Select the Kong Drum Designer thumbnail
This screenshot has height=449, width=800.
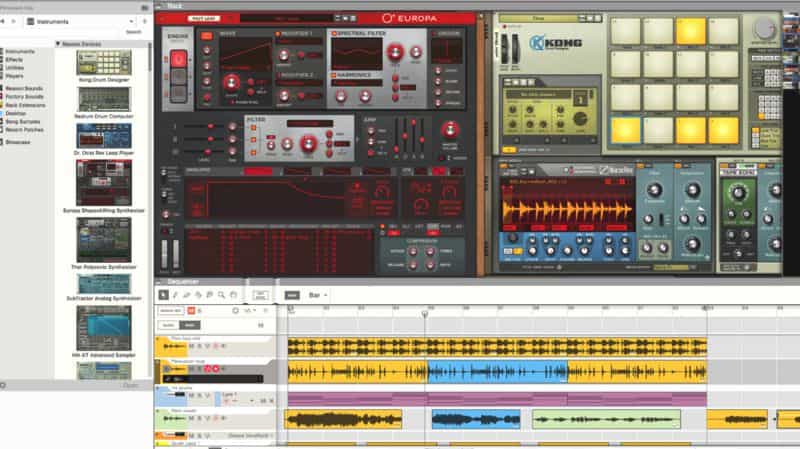click(x=104, y=63)
